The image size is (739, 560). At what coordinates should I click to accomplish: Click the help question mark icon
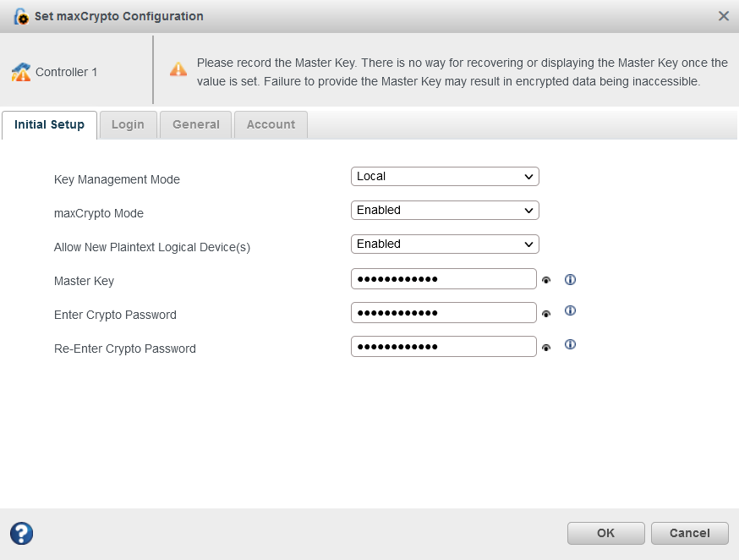coord(21,533)
